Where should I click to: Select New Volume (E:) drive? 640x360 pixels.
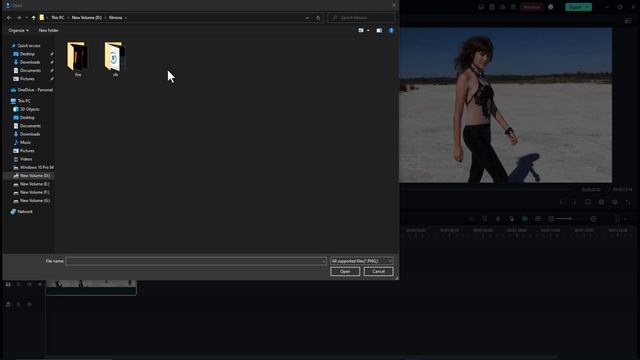tap(35, 184)
